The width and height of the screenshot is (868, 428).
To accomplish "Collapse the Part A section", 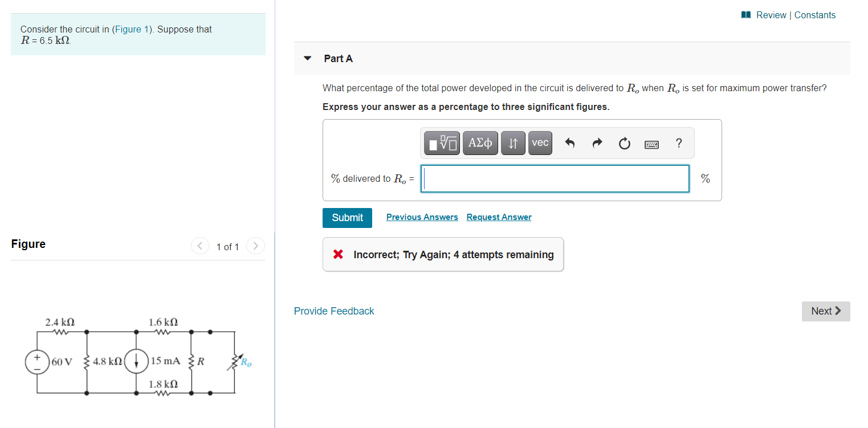I will [x=308, y=58].
